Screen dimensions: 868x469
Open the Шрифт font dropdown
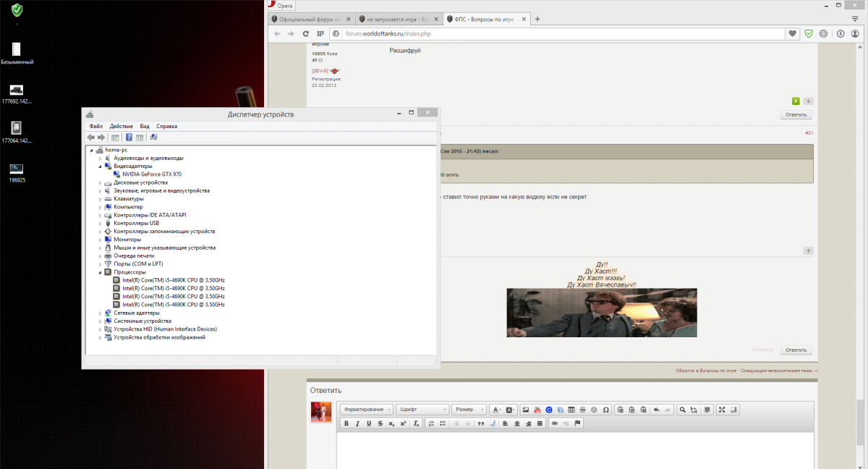tap(424, 410)
